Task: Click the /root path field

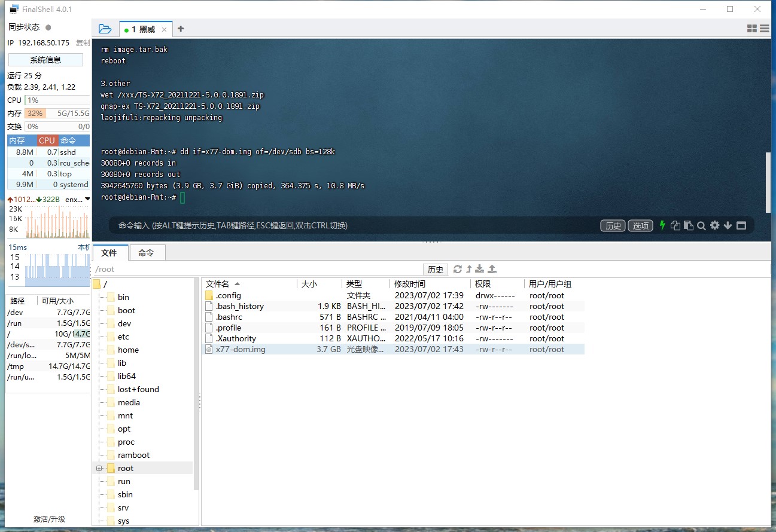Action: pos(257,270)
